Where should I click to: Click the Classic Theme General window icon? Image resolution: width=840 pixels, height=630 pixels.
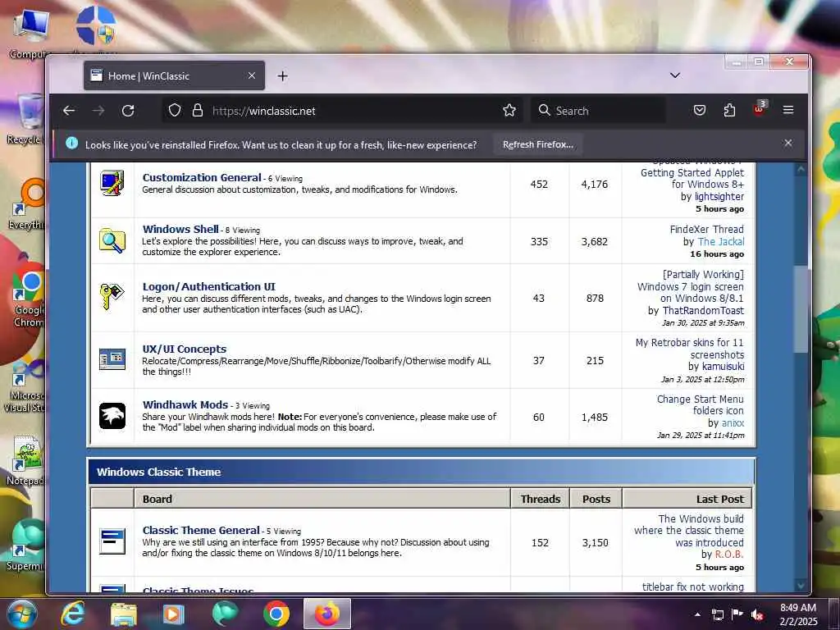(112, 541)
